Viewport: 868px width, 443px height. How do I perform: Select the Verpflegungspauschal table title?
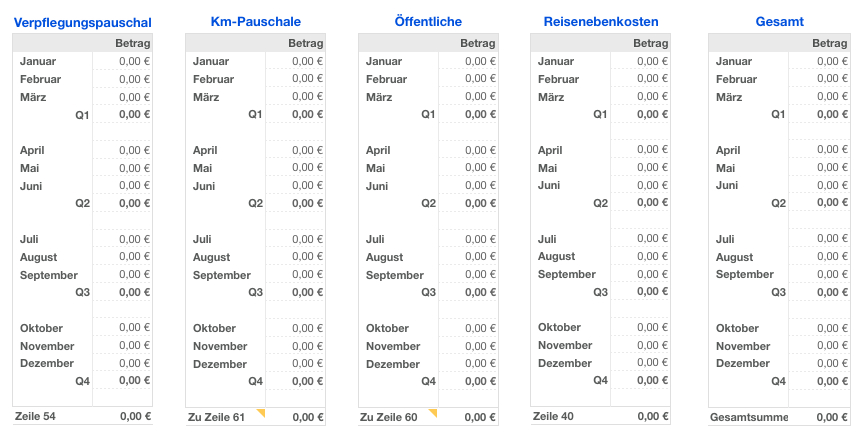[x=83, y=21]
